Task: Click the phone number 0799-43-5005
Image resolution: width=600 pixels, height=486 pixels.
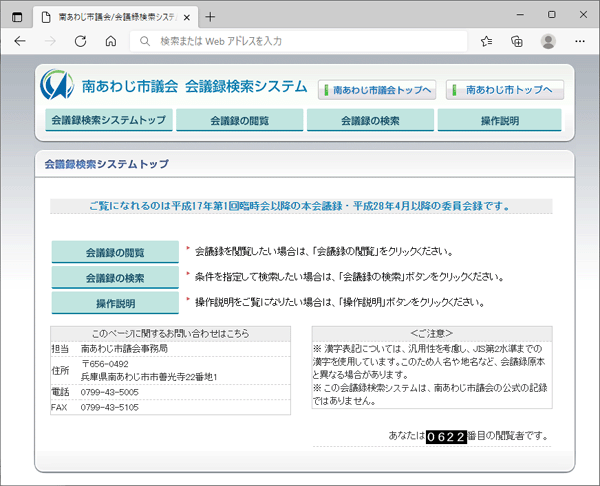Action: tap(109, 392)
